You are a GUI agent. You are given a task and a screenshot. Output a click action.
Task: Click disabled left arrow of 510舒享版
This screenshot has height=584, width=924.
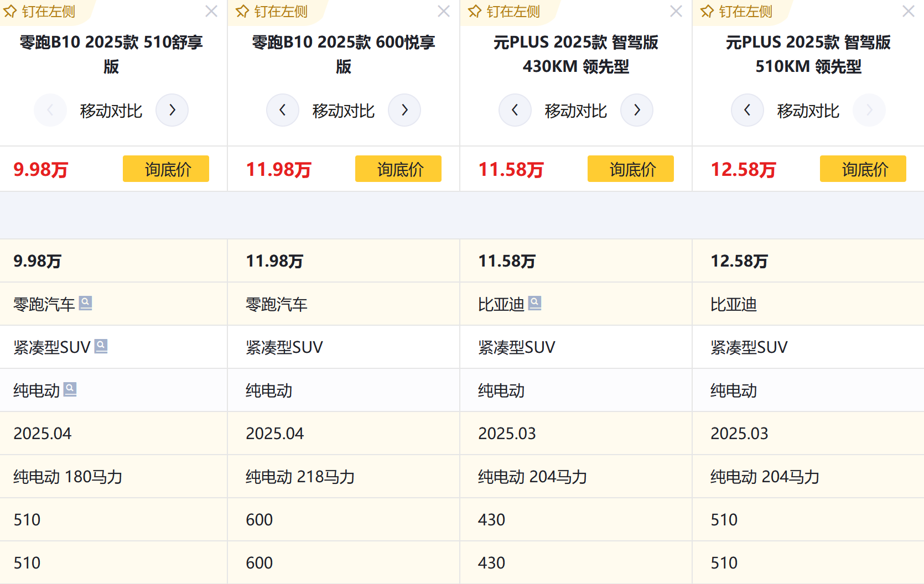pyautogui.click(x=50, y=110)
